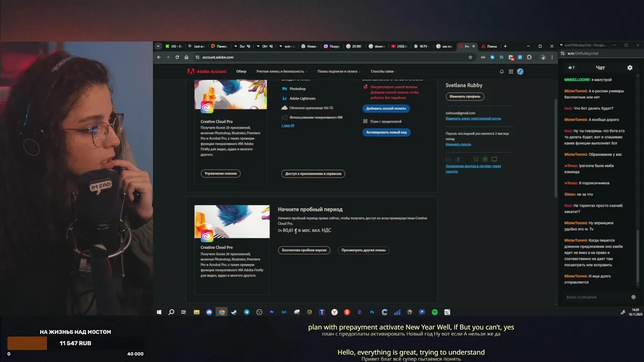The width and height of the screenshot is (644, 362).
Task: Open Yandex Browser from the taskbar
Action: pos(334,312)
